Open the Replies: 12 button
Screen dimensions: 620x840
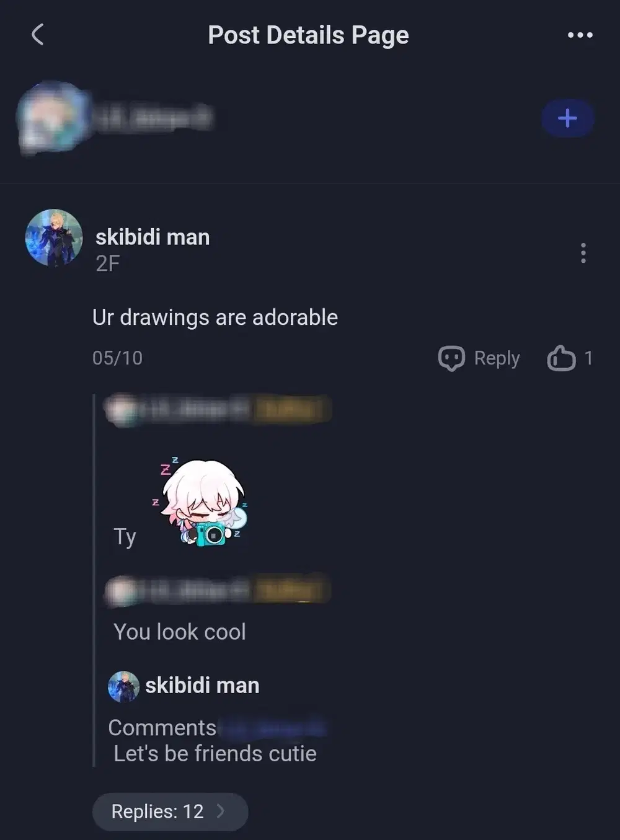click(x=170, y=811)
